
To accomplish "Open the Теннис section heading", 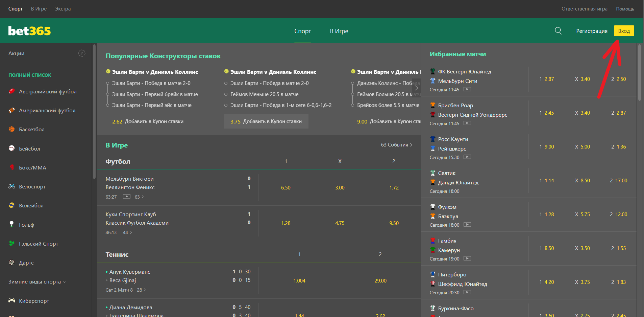I will 117,255.
